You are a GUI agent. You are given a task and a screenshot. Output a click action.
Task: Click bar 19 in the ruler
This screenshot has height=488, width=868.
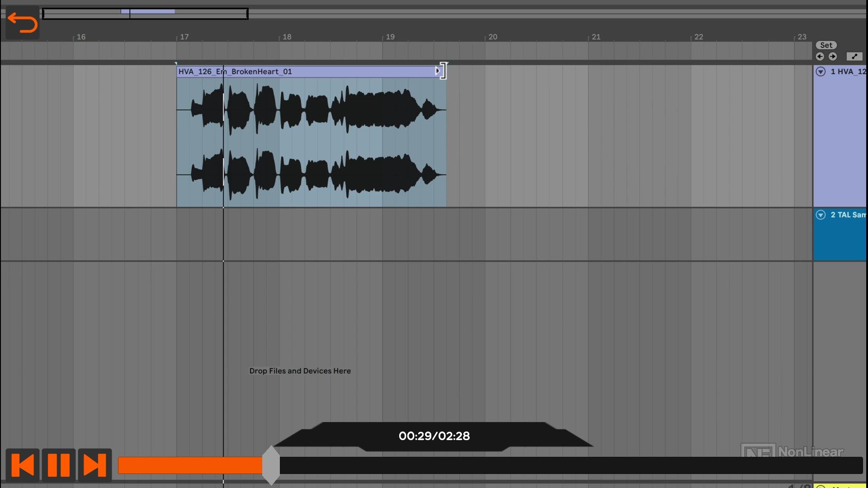(x=390, y=37)
